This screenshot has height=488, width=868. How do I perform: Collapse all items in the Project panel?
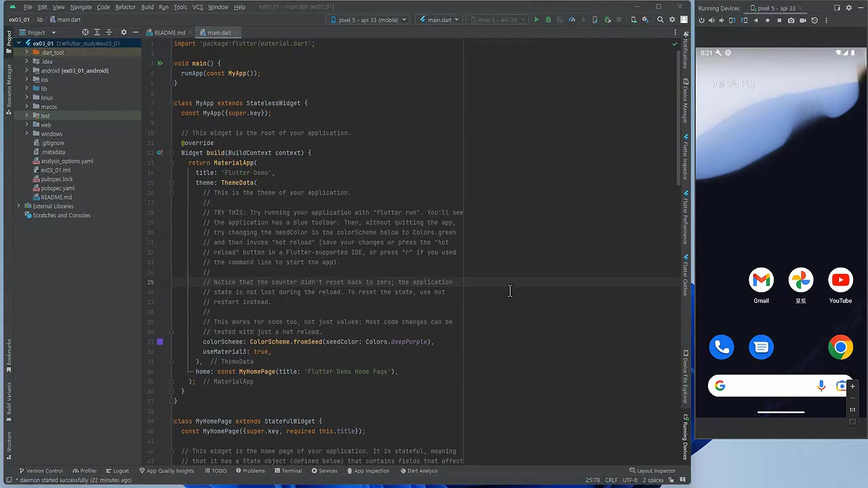click(x=108, y=33)
